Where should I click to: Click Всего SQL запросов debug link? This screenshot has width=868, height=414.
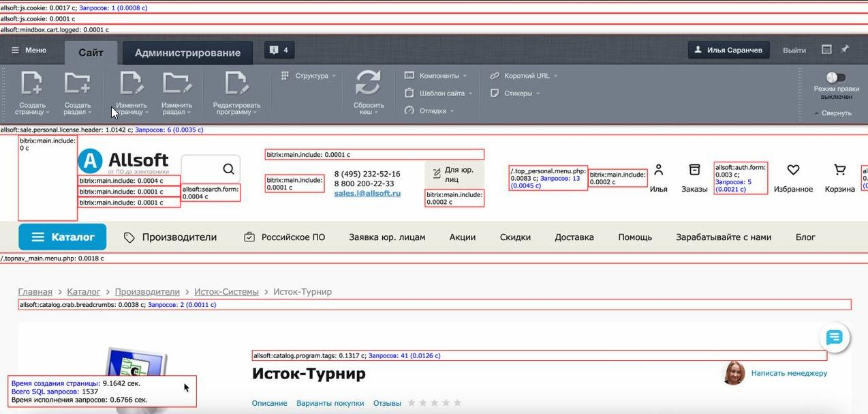click(x=45, y=391)
